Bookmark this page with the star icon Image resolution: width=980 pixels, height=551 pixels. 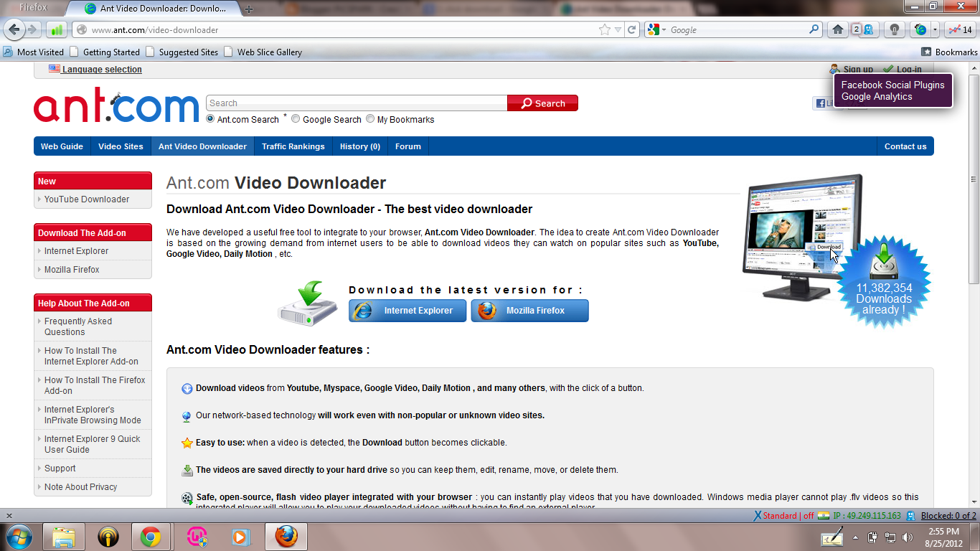[x=605, y=30]
